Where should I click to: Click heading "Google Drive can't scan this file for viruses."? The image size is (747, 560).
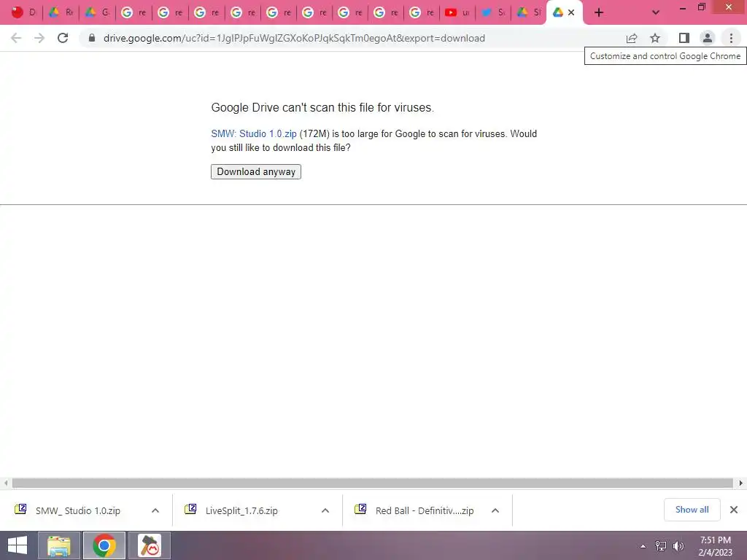322,108
